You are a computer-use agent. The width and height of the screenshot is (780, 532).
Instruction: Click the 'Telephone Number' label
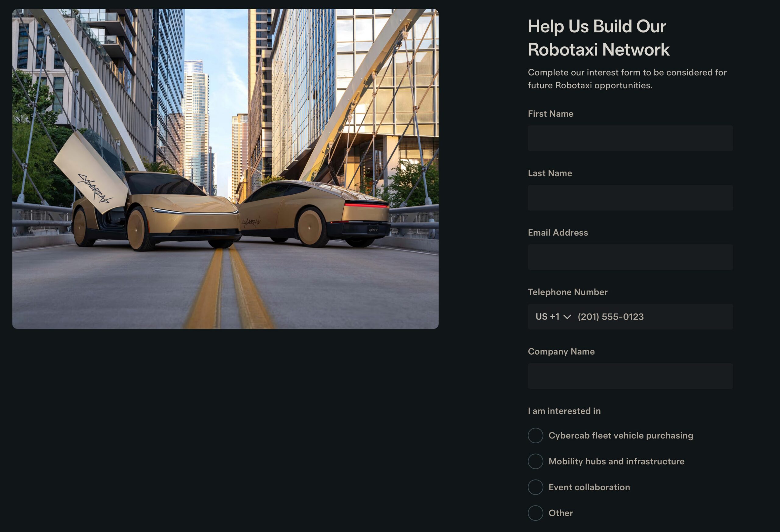click(568, 292)
